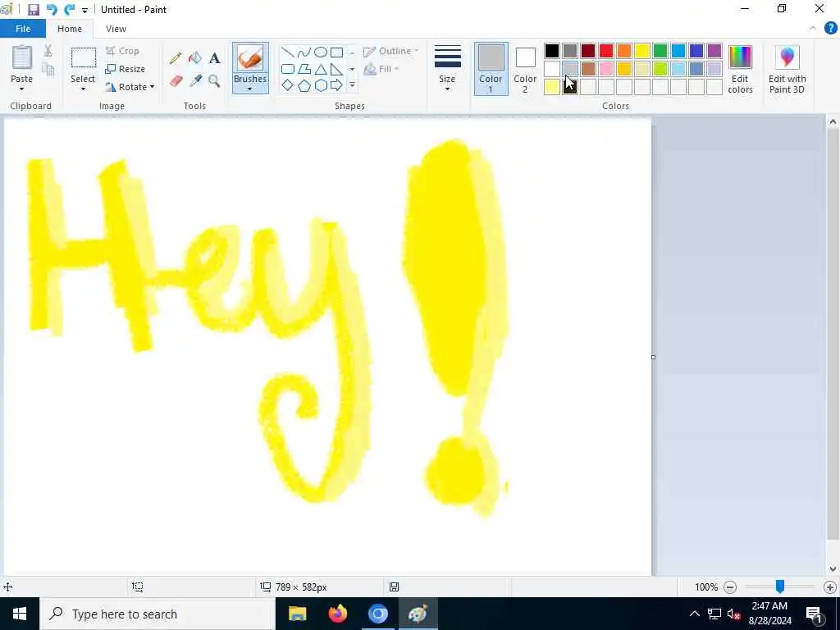Screen dimensions: 840x630
Task: Expand the Shapes gallery more arrow
Action: [352, 85]
